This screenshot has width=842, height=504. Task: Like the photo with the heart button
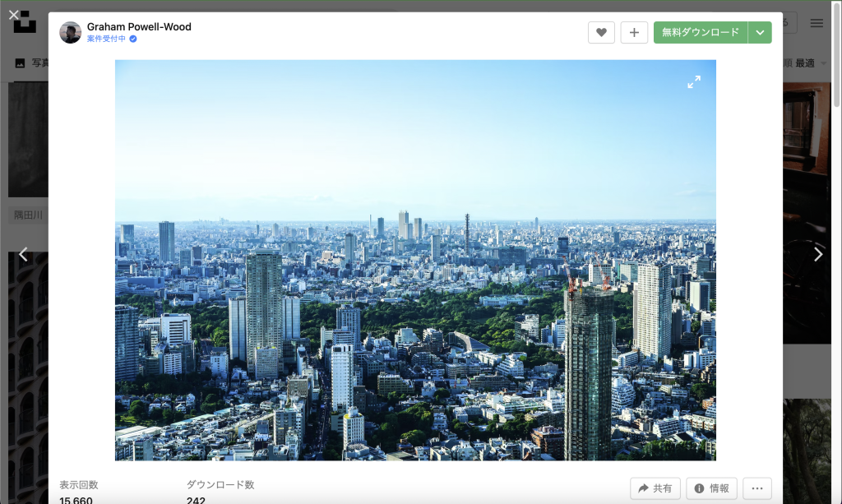point(601,32)
